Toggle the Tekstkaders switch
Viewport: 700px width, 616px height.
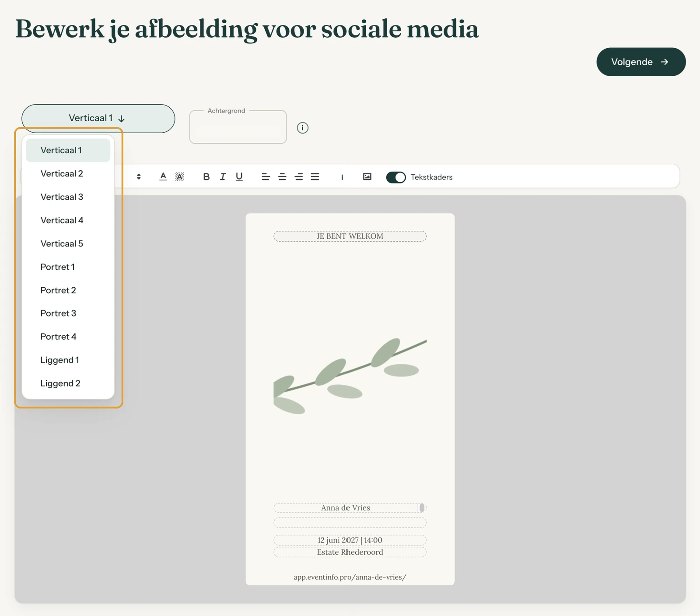(x=396, y=177)
